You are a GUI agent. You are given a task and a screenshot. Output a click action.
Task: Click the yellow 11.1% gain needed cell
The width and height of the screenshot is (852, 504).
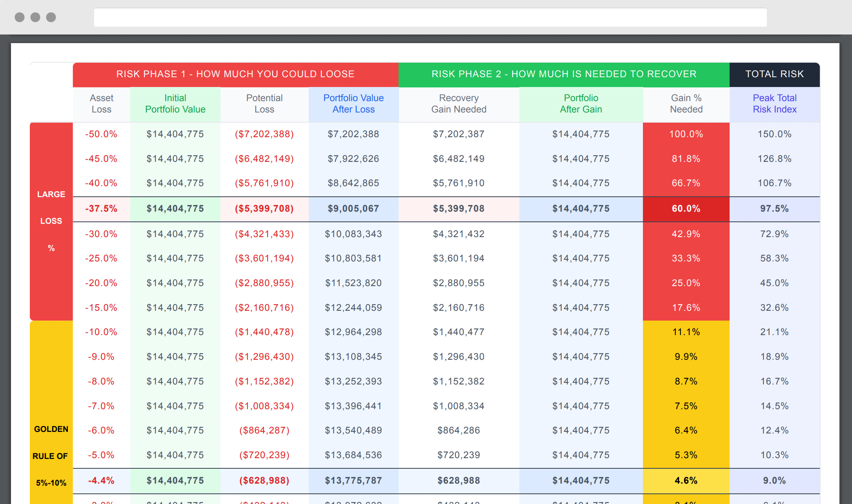coord(686,332)
